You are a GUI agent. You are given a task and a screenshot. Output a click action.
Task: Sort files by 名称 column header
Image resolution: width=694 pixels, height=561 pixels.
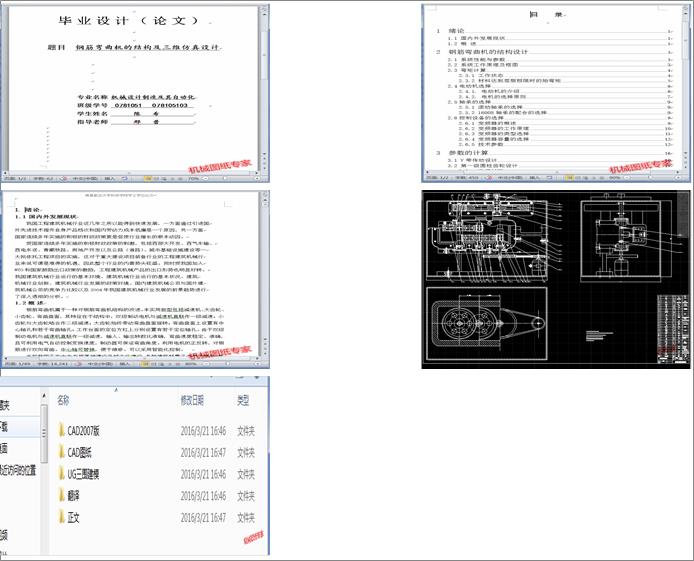pos(63,400)
